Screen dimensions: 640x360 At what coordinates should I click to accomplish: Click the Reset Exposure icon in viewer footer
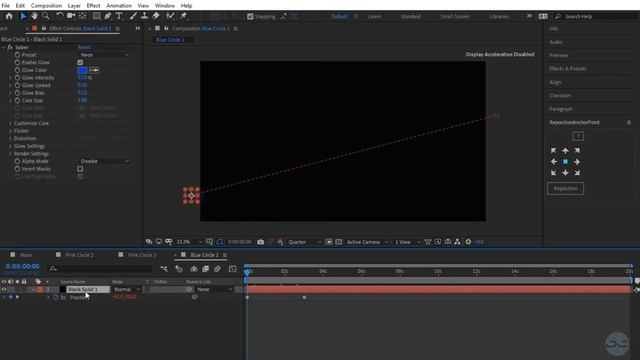point(468,242)
